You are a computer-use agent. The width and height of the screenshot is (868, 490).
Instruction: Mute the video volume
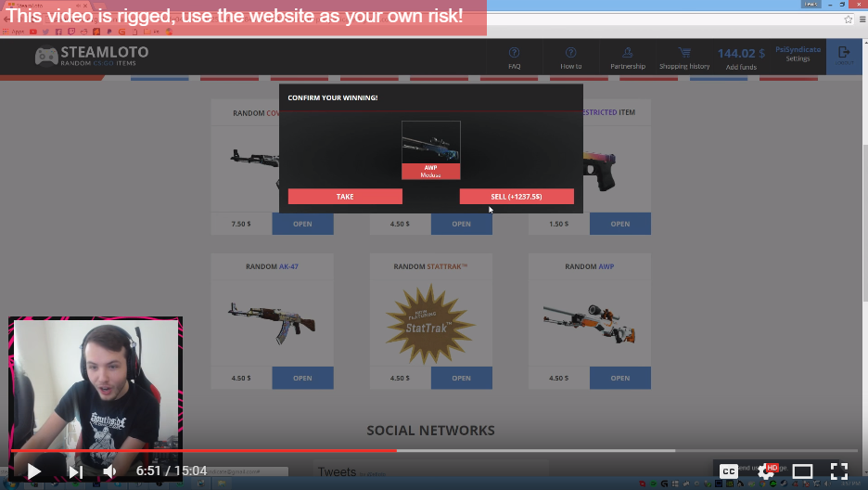click(x=109, y=471)
